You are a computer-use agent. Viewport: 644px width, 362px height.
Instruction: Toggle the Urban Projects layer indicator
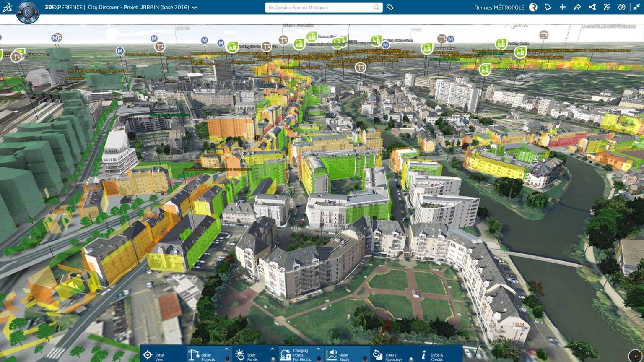click(x=227, y=359)
